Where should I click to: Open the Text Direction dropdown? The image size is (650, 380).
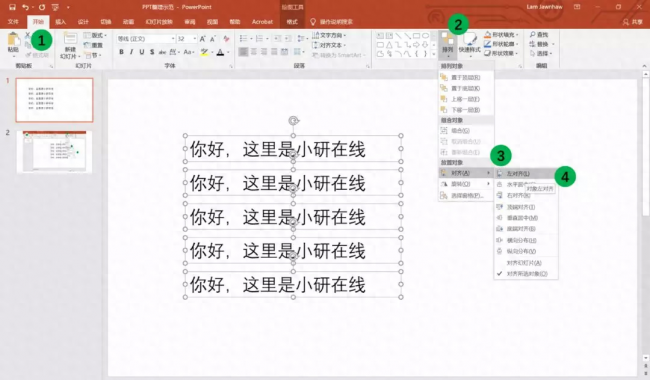point(329,35)
